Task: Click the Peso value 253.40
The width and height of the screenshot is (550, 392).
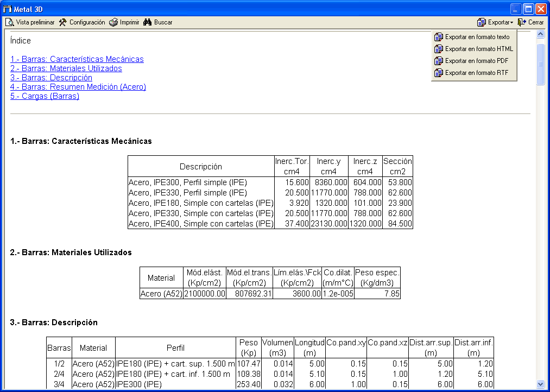Action: click(249, 384)
